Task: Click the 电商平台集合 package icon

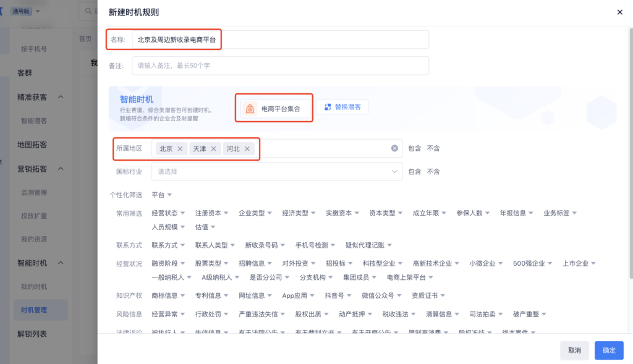Action: click(250, 109)
